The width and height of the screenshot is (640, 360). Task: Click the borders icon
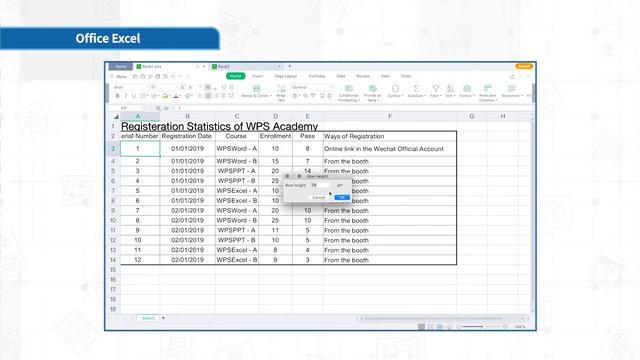(x=143, y=96)
